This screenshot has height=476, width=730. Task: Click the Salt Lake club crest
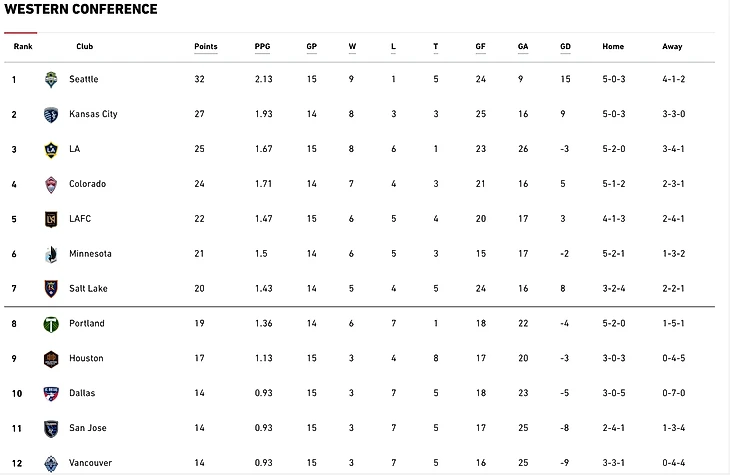coord(51,289)
